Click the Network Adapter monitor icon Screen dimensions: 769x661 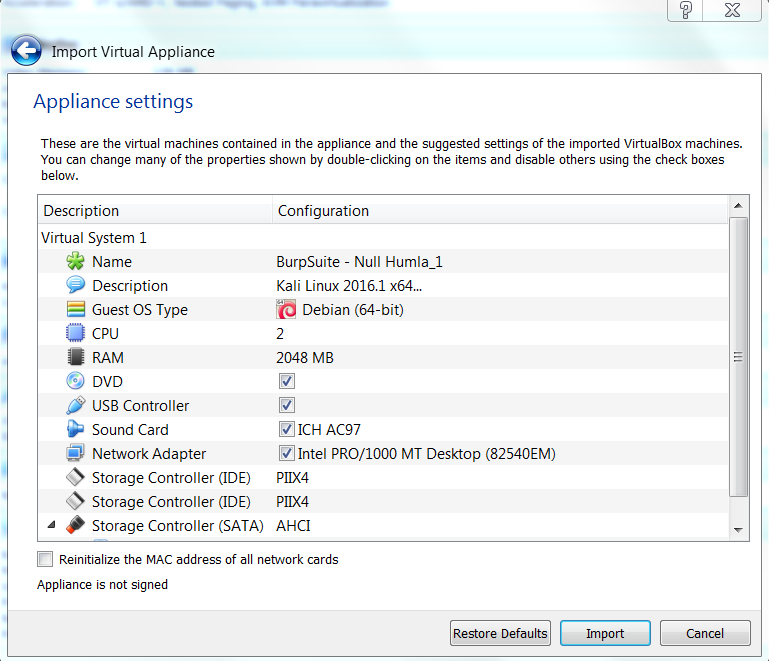pyautogui.click(x=75, y=453)
